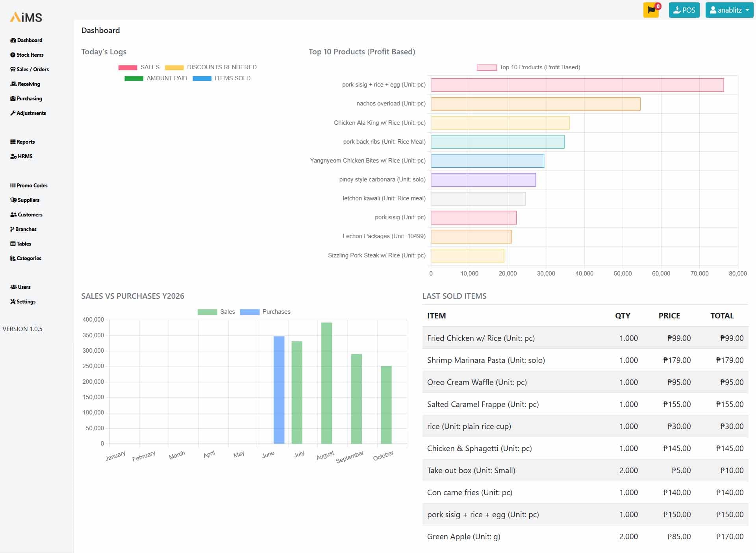Click the Customers people icon
This screenshot has height=553, width=756.
(x=13, y=215)
